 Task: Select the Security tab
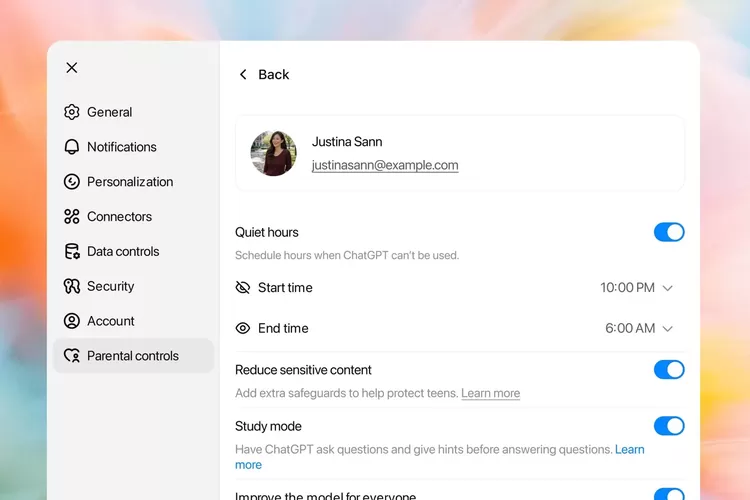point(133,286)
